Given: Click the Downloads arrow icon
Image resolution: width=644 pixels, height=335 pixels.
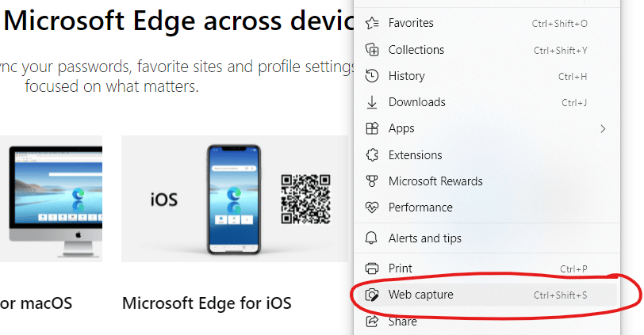Looking at the screenshot, I should tap(372, 102).
